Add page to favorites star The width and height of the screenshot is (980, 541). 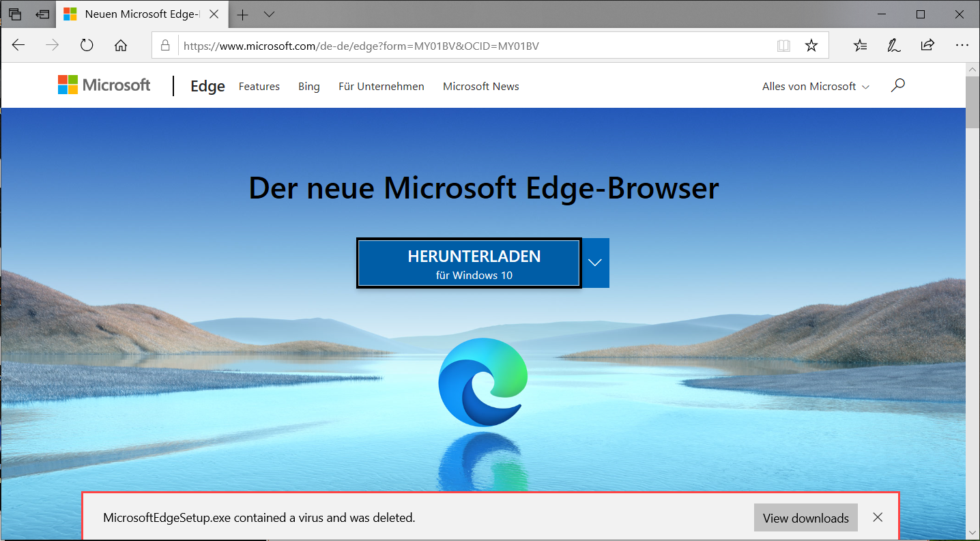coord(811,46)
